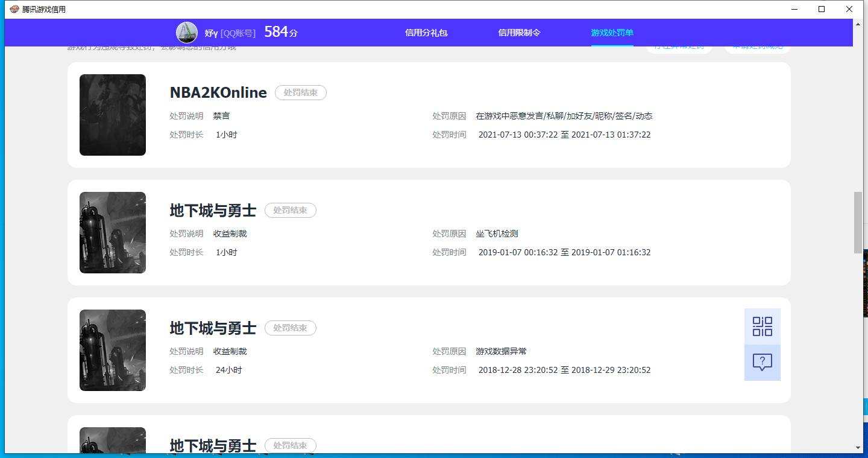The width and height of the screenshot is (868, 458).
Task: Click the 584分 credit score
Action: pos(281,32)
